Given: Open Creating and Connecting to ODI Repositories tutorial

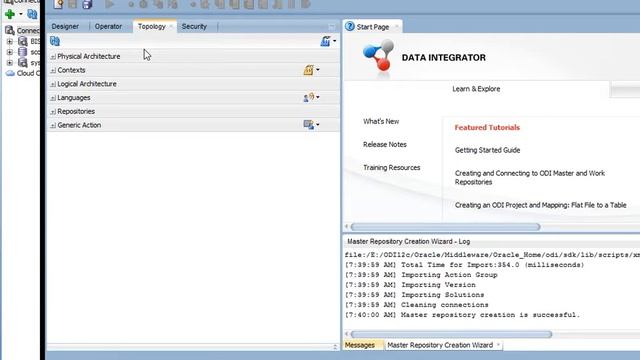Looking at the screenshot, I should tap(530, 178).
